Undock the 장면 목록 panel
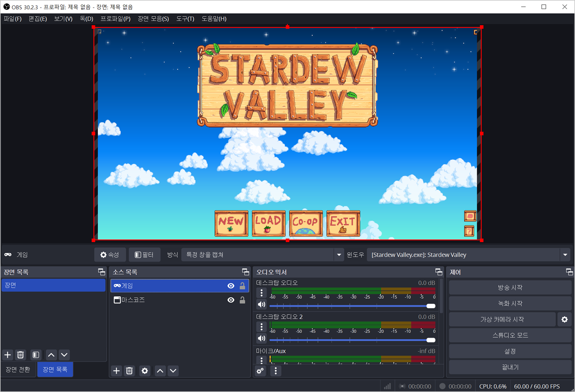 (x=102, y=272)
